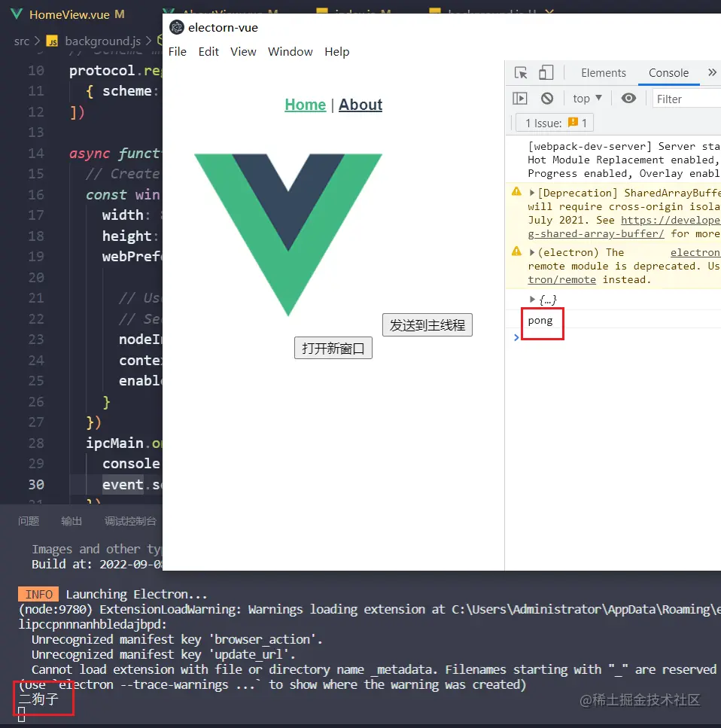Screen dimensions: 721x728
Task: Click the pong console output
Action: [x=540, y=321]
